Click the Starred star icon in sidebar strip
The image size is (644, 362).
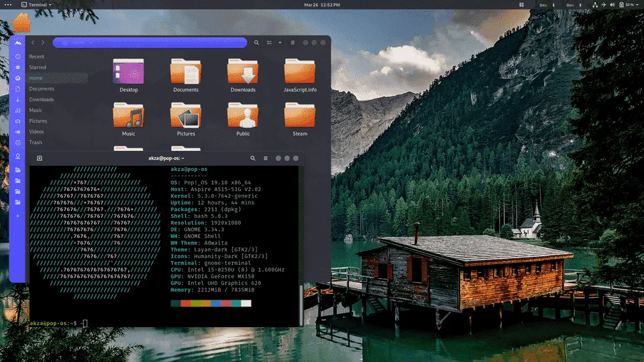pos(17,67)
